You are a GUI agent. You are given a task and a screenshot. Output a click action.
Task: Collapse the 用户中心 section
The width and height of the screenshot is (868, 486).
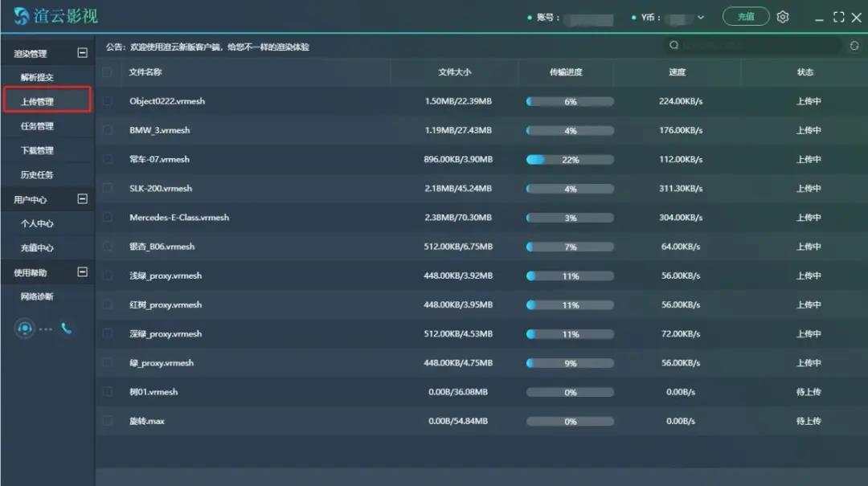click(82, 198)
